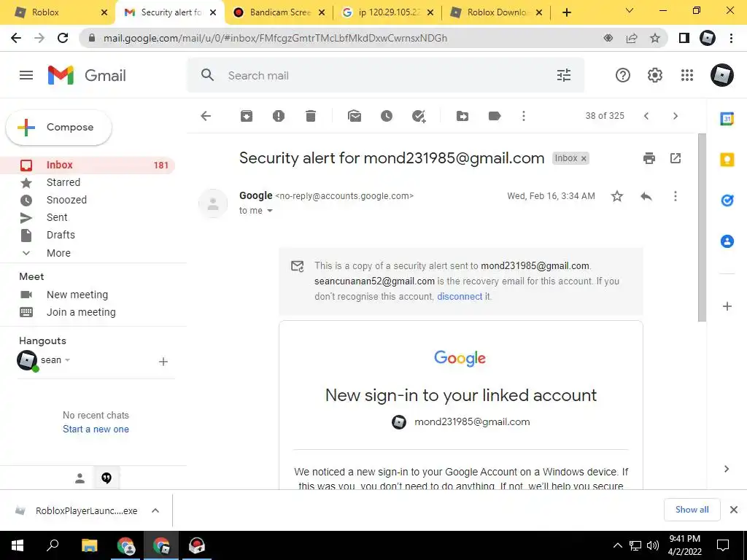
Task: Report this email as spam
Action: point(278,116)
